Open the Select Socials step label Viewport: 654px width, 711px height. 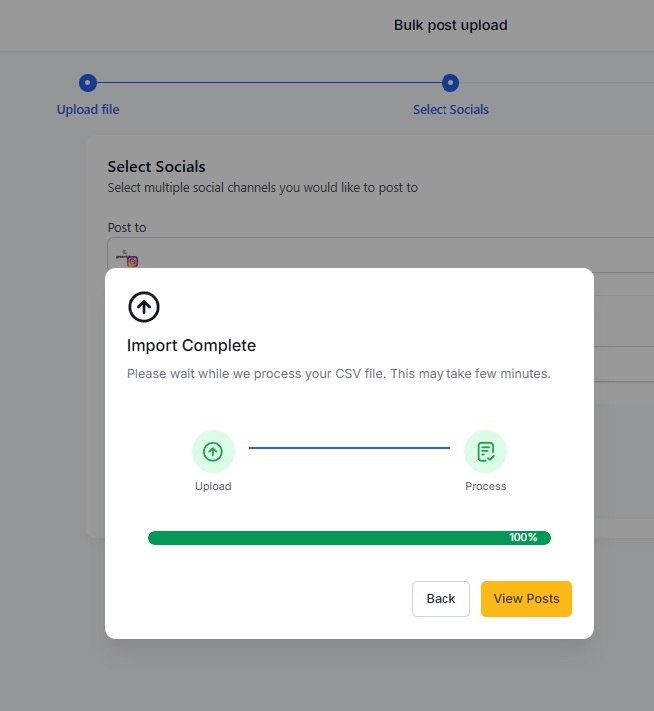(x=451, y=110)
